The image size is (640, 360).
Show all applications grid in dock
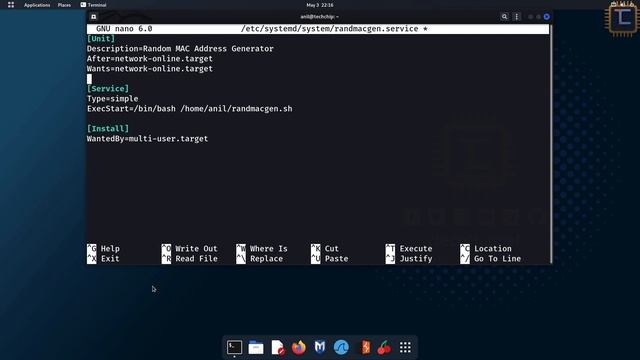pos(405,347)
